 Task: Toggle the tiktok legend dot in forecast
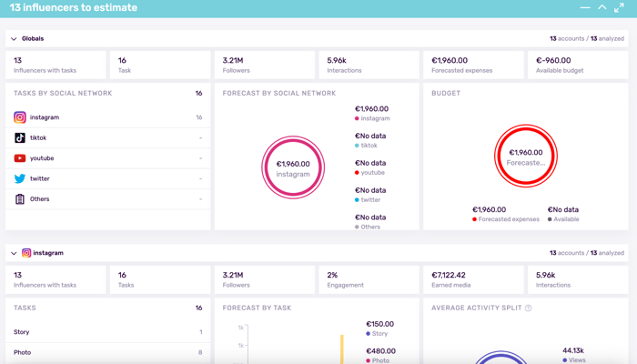coord(358,146)
